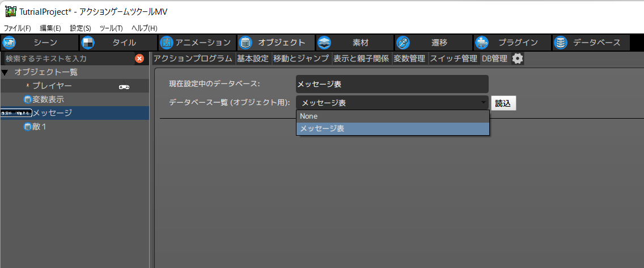Screen dimensions: 644x268
Task: Click the Object (オブジェクト) cylinder icon
Action: click(x=245, y=43)
